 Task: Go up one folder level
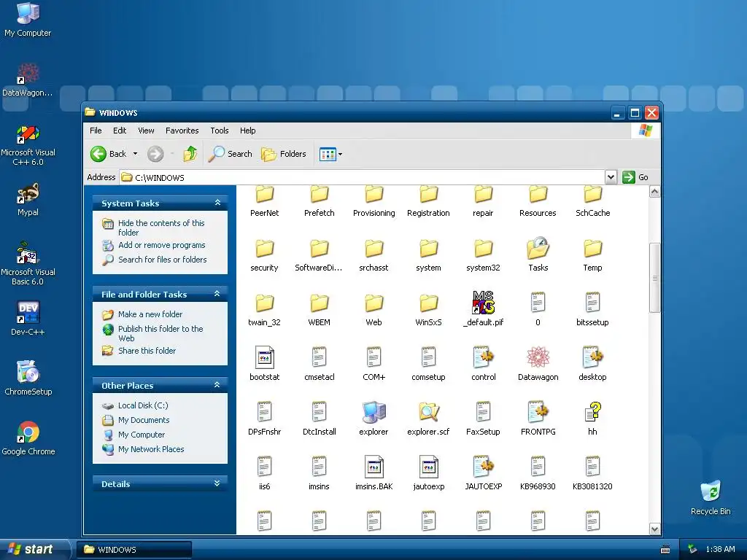[x=190, y=154]
